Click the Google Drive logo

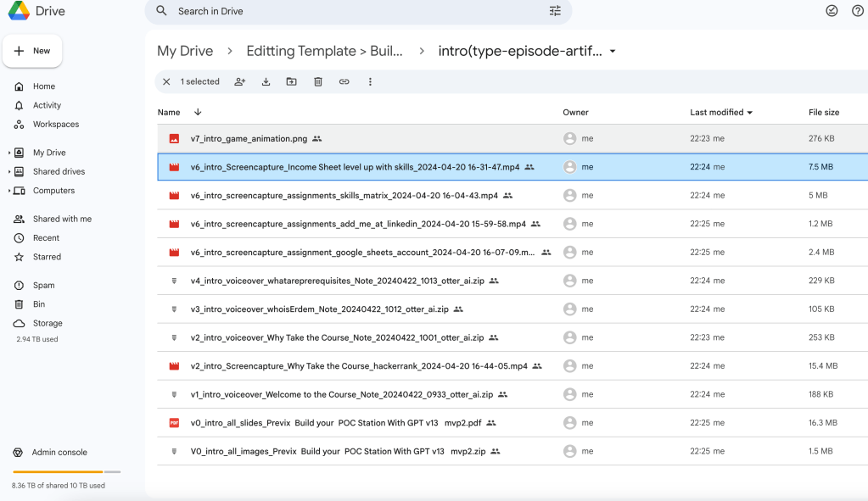point(19,11)
